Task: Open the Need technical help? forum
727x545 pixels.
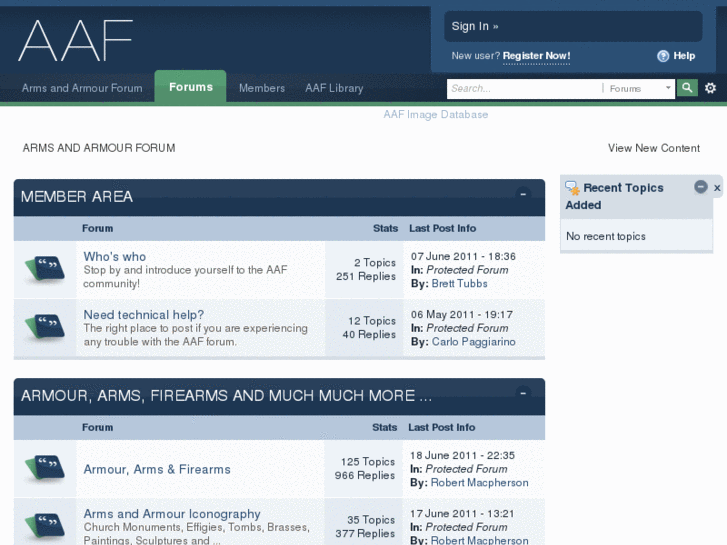Action: pyautogui.click(x=144, y=315)
